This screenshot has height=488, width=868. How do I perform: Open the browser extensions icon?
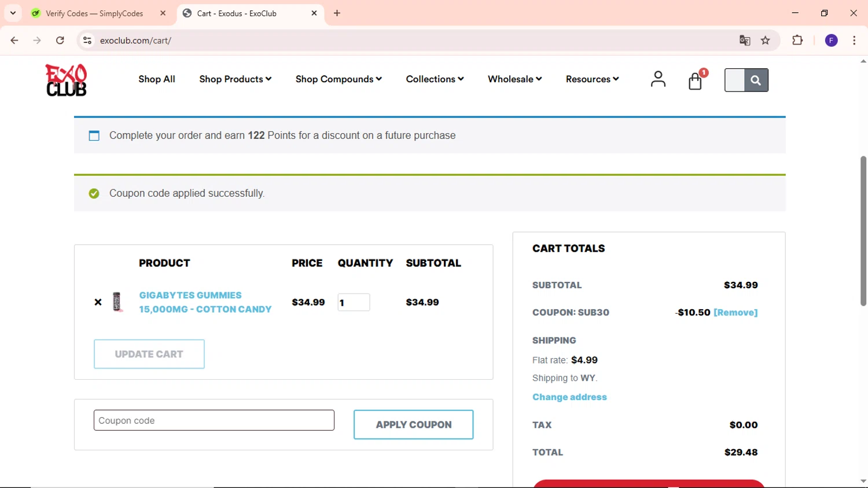pos(797,41)
